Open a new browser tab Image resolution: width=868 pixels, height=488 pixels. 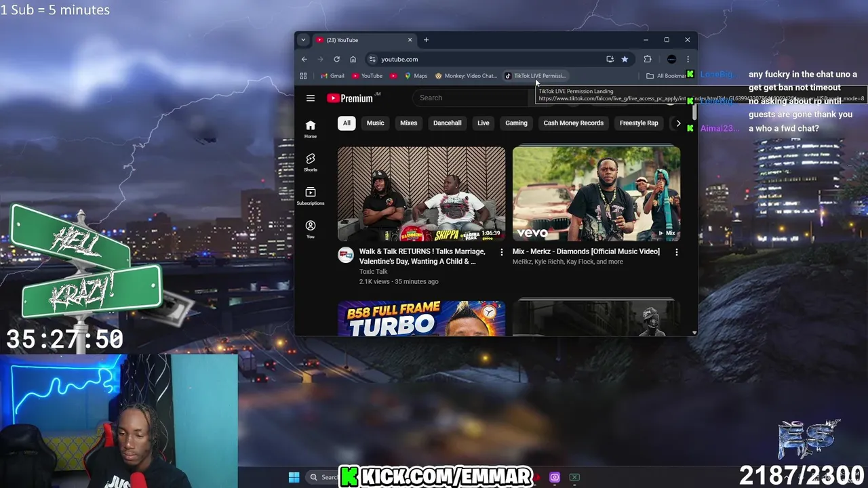coord(426,40)
